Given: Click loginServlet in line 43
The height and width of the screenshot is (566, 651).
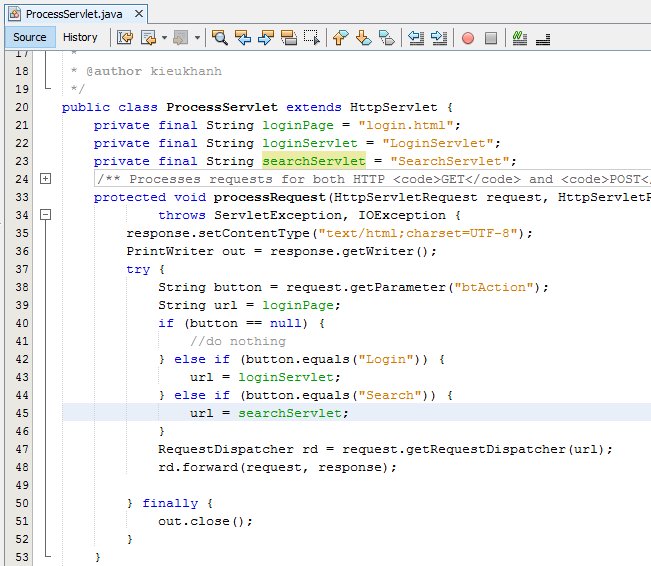Looking at the screenshot, I should point(286,377).
